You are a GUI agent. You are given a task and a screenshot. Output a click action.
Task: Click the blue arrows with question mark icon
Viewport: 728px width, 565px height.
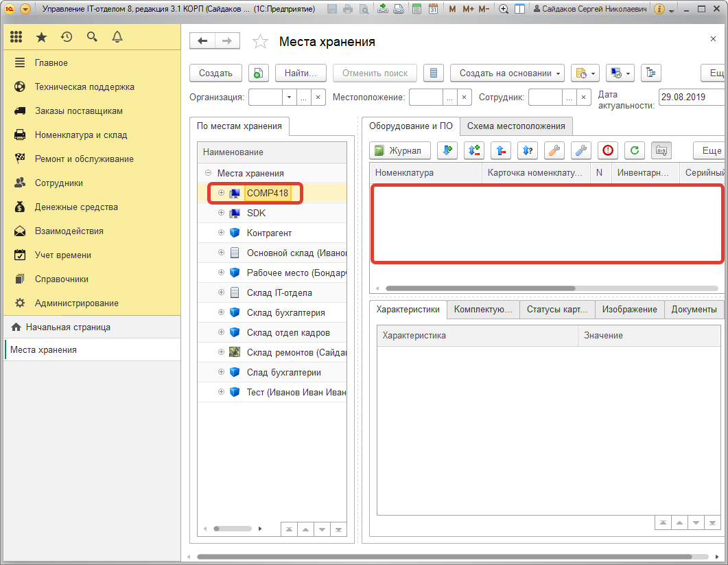(x=528, y=150)
